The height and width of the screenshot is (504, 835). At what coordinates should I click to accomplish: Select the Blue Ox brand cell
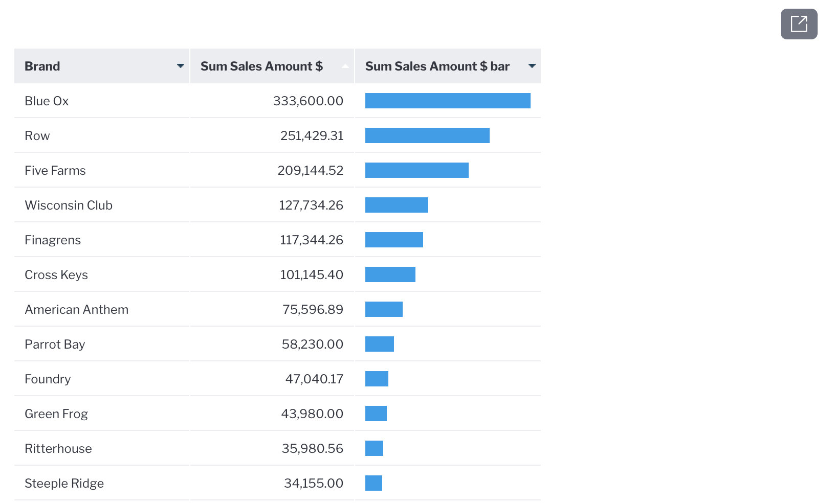tap(102, 101)
